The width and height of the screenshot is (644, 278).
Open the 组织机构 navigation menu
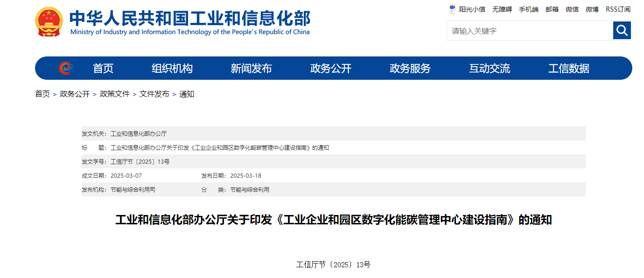tap(172, 69)
